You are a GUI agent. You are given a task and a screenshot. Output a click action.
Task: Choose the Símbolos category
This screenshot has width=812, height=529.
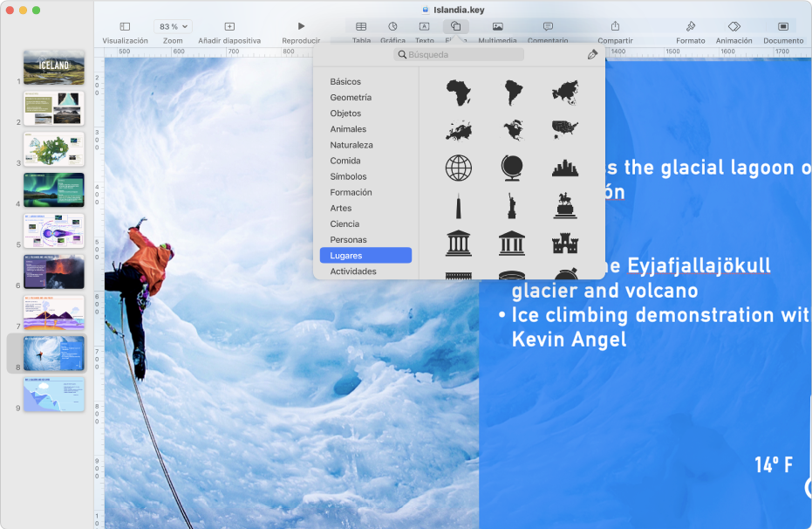tap(348, 176)
